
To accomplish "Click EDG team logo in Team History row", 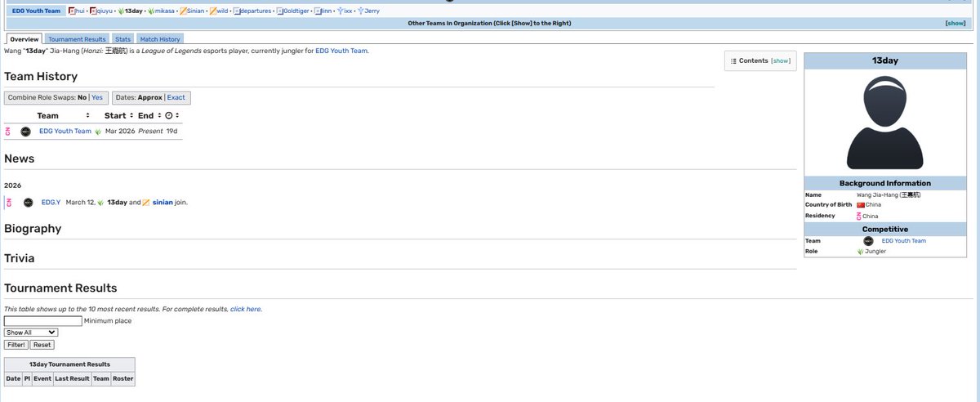I will (x=26, y=131).
